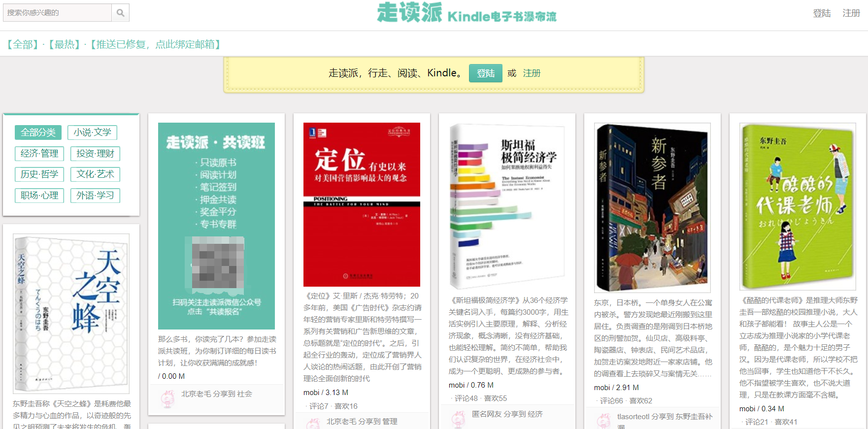Click the mobi / 0.34 M file label
The height and width of the screenshot is (429, 868).
(762, 408)
